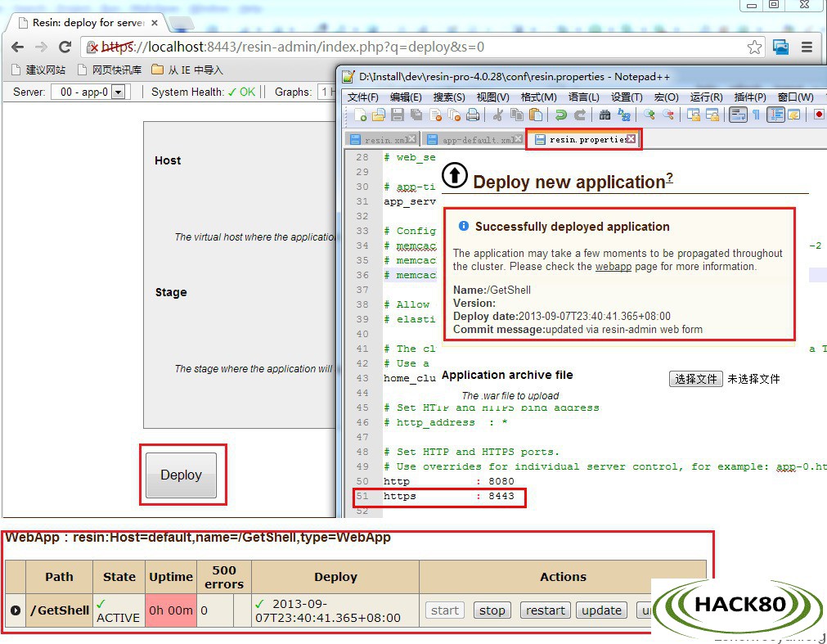The image size is (827, 644).
Task: Close the resin.xml tab
Action: pyautogui.click(x=412, y=139)
